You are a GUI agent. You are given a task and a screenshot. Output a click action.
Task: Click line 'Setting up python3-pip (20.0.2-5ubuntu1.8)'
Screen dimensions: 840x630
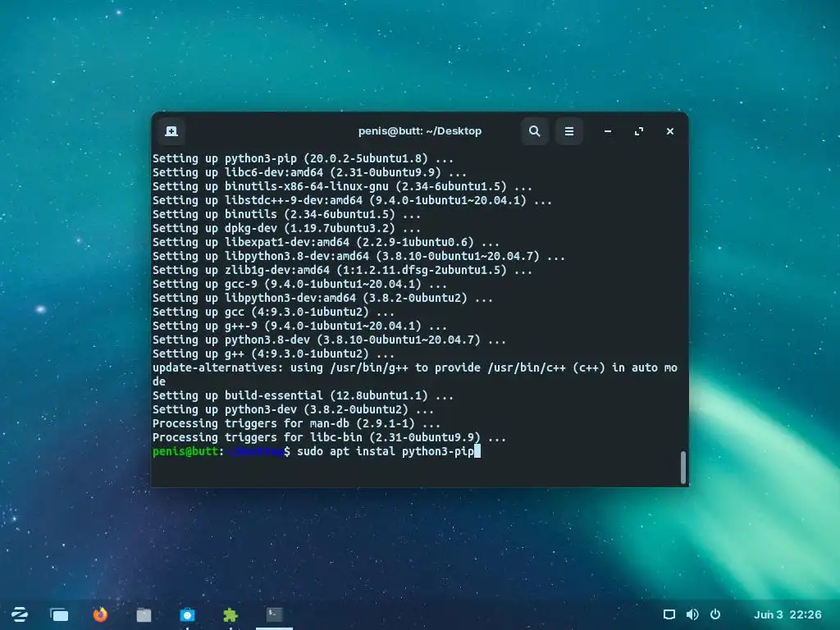(x=303, y=158)
